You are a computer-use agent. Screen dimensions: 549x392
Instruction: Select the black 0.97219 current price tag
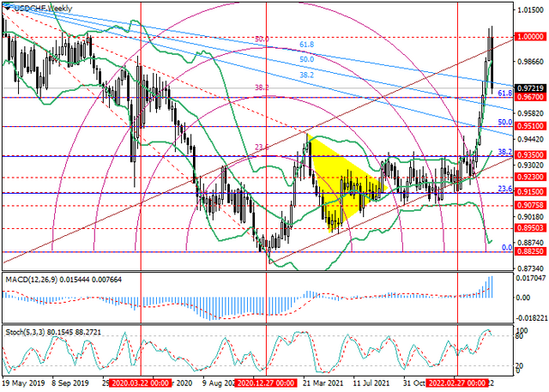530,88
